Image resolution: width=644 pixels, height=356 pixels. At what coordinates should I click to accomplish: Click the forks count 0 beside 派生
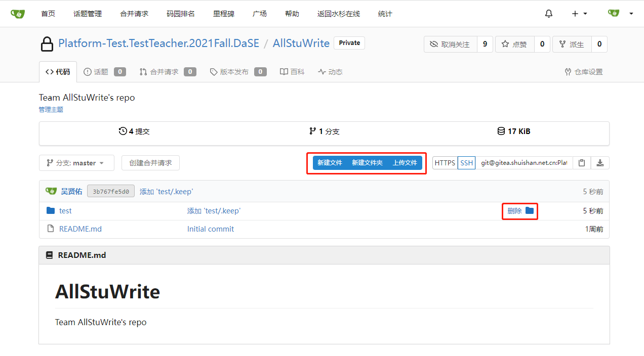click(x=599, y=45)
